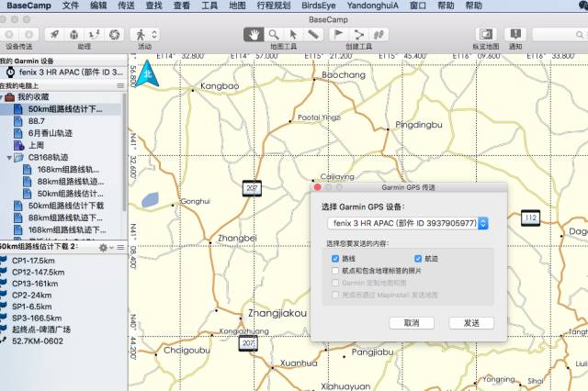
Task: Click the 发送 button in transfer dialog
Action: tap(471, 323)
